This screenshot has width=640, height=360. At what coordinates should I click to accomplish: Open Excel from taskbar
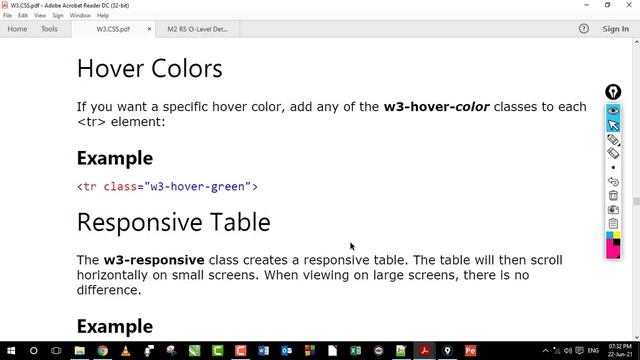click(356, 351)
